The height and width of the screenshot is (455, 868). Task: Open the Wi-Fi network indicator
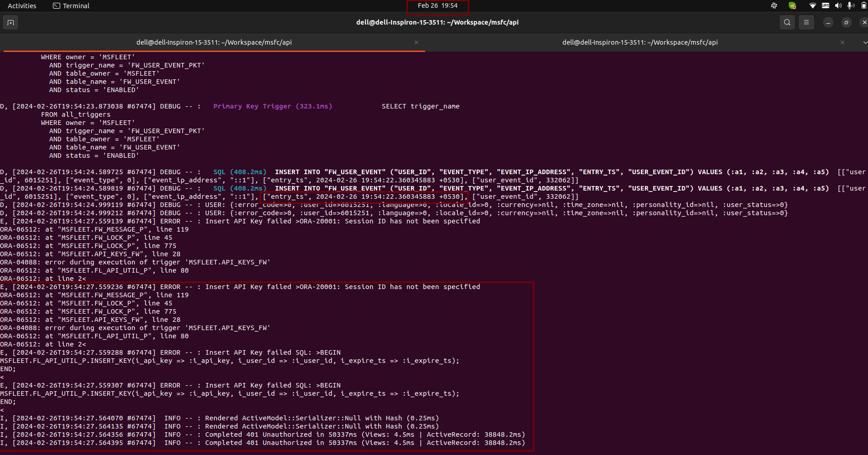pyautogui.click(x=812, y=5)
